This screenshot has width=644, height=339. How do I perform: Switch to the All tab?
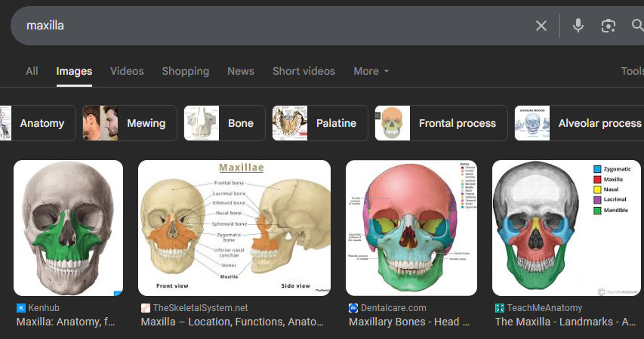tap(32, 71)
